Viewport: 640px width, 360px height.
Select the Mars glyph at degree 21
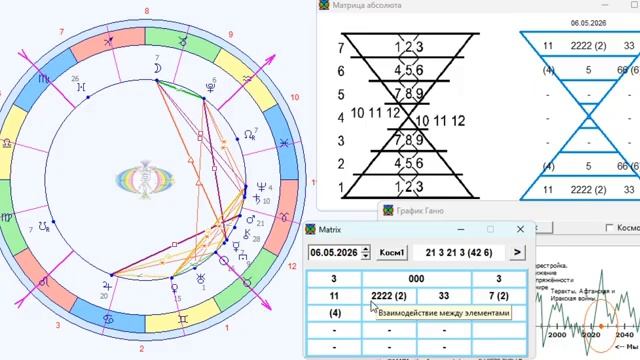click(x=251, y=220)
